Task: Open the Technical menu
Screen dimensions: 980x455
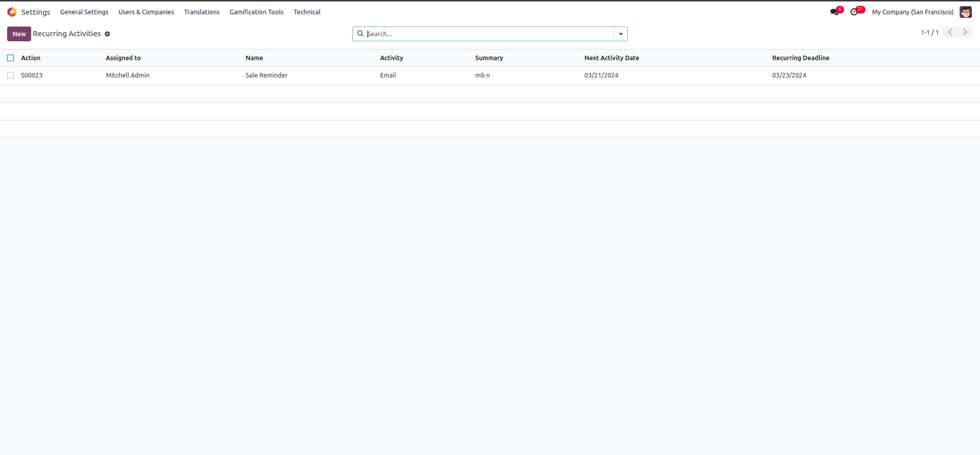Action: coord(307,12)
